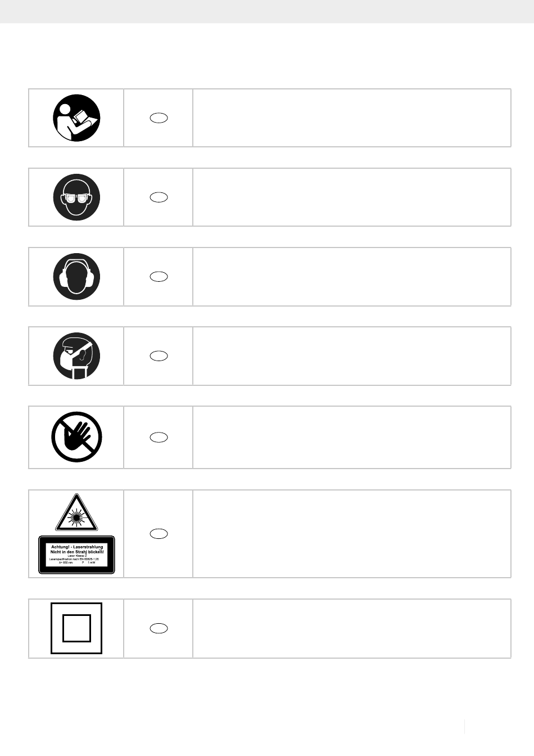Click the oval badge beside the manual symbol
This screenshot has height=756, width=534.
coord(159,118)
